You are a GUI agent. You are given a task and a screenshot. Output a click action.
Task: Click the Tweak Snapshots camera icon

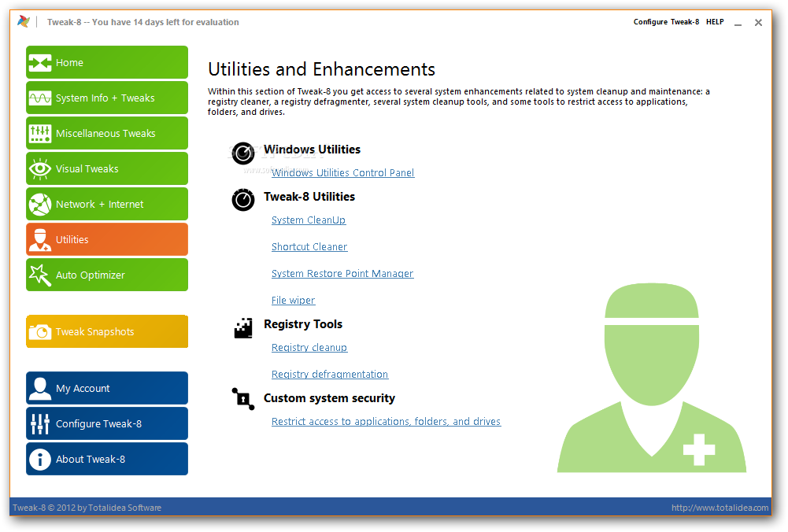pyautogui.click(x=40, y=332)
